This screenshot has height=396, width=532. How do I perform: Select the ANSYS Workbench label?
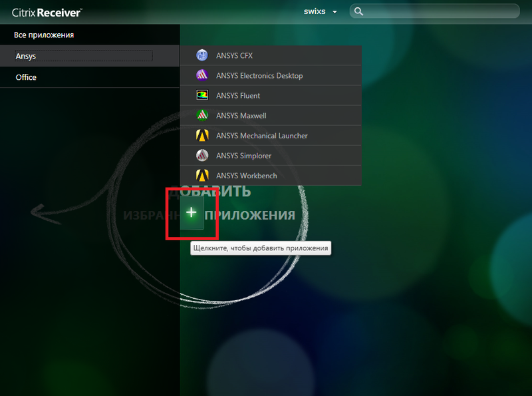coord(247,176)
